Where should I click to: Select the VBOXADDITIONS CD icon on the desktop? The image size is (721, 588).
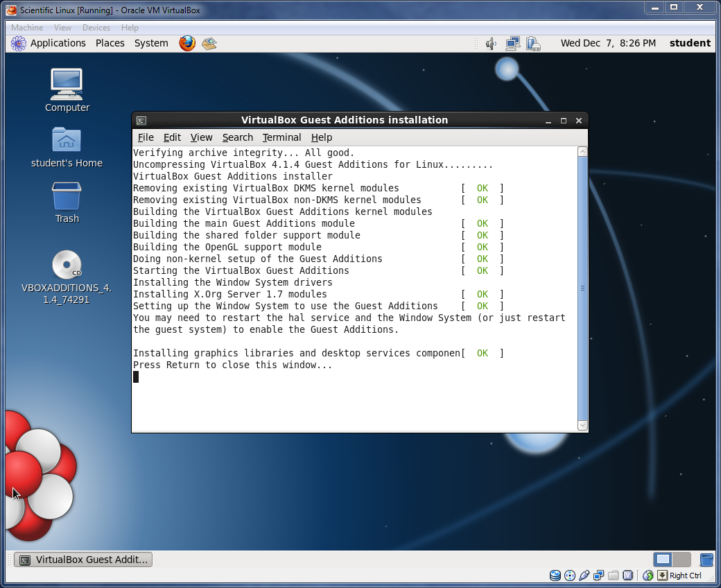67,277
